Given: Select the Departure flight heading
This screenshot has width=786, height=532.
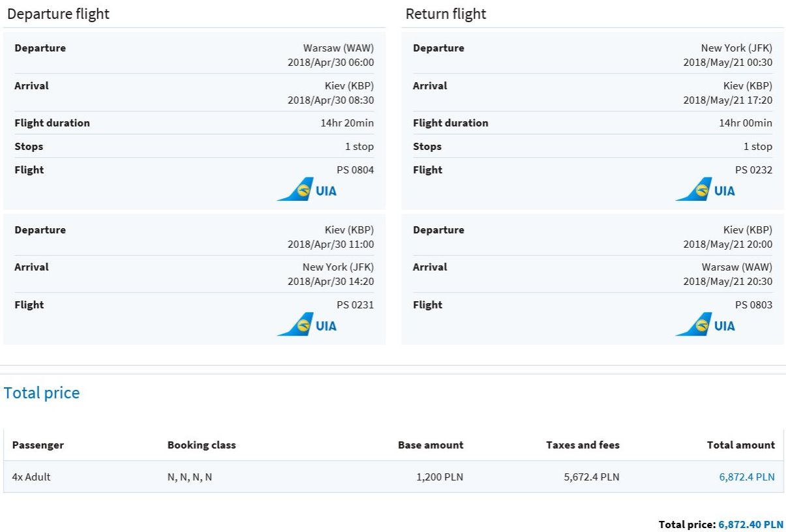Looking at the screenshot, I should pos(58,14).
